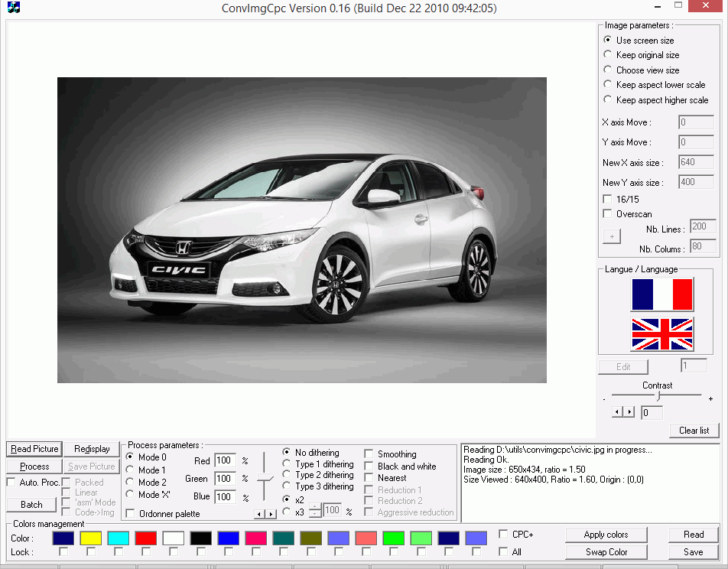Click the Clear list button

click(694, 430)
